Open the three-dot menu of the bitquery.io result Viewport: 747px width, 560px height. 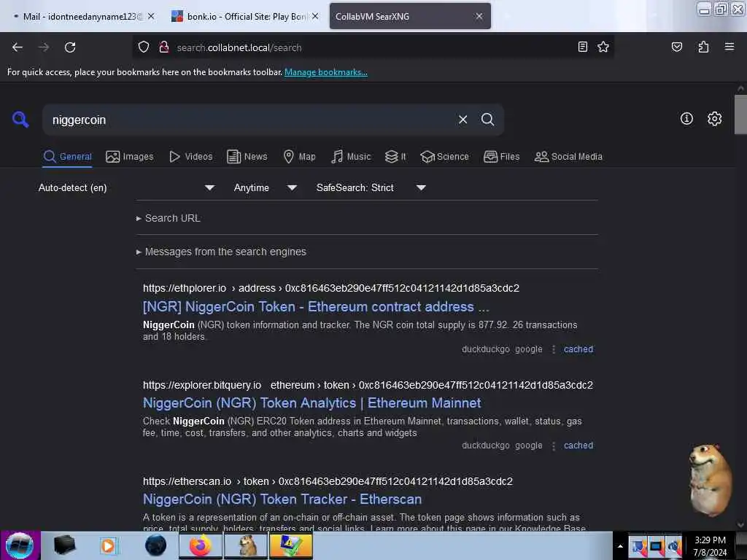tap(553, 446)
